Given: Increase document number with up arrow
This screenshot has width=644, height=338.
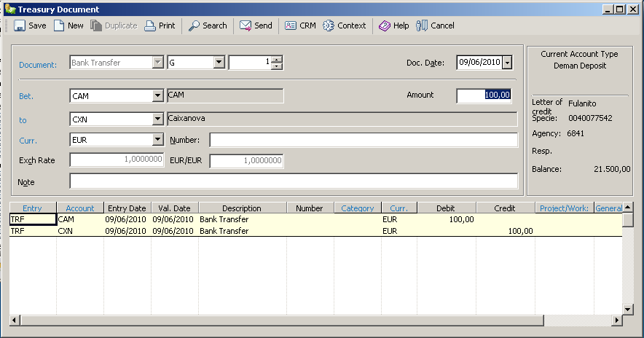Looking at the screenshot, I should [x=277, y=60].
